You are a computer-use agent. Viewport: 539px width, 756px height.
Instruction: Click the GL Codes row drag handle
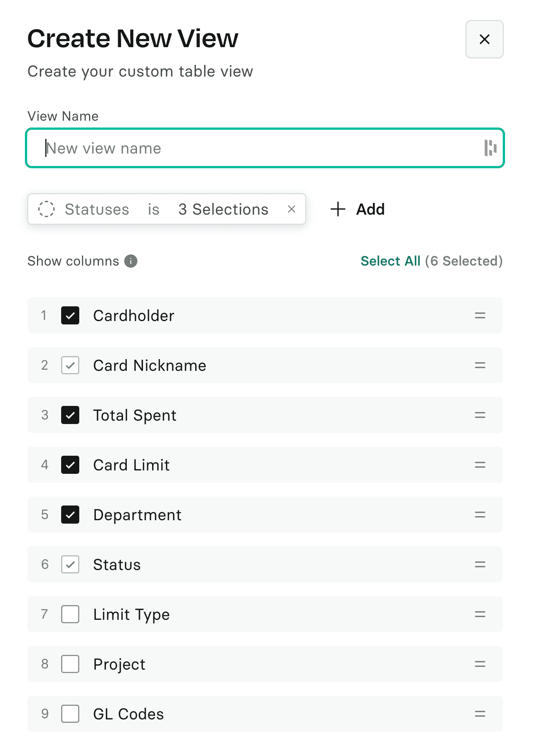(x=480, y=714)
